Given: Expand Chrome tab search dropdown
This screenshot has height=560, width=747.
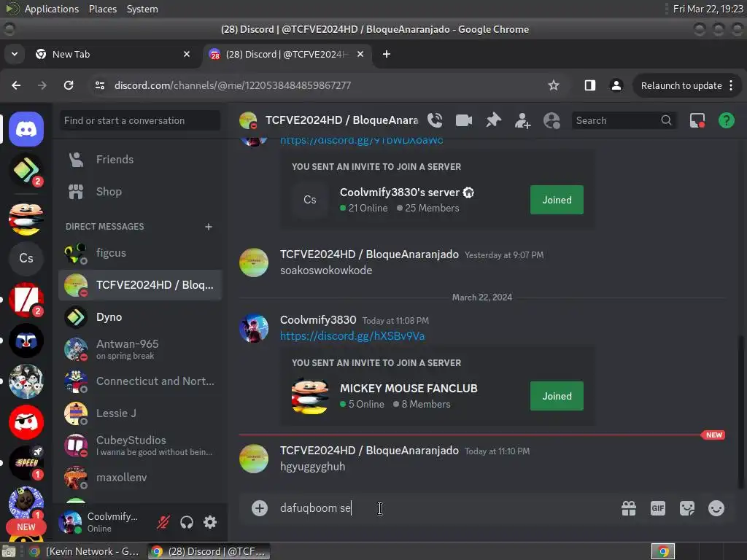Looking at the screenshot, I should pyautogui.click(x=15, y=54).
